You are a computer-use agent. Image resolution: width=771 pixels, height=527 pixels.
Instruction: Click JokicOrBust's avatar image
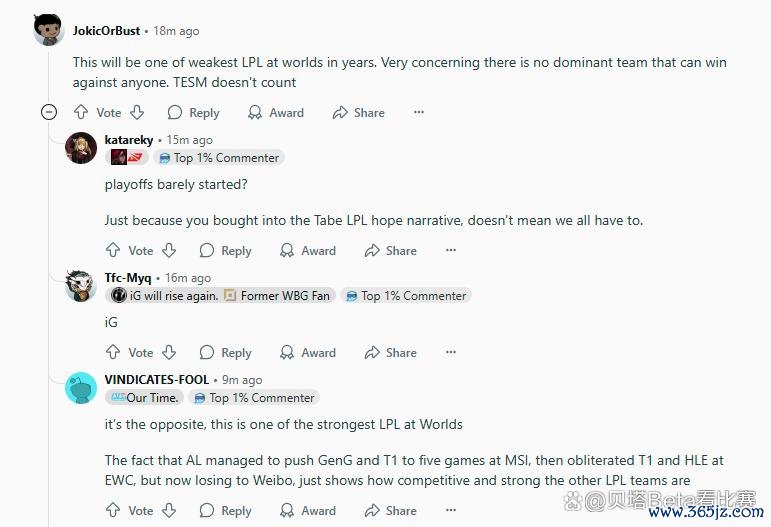point(49,31)
